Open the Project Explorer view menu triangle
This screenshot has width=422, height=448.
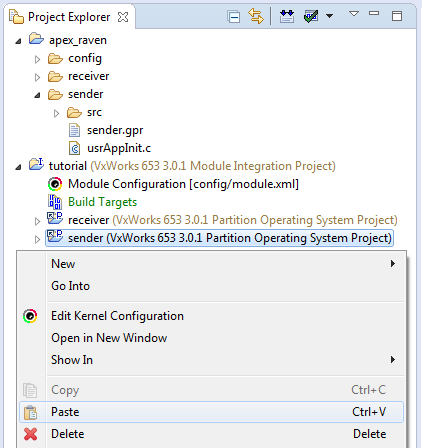[354, 14]
